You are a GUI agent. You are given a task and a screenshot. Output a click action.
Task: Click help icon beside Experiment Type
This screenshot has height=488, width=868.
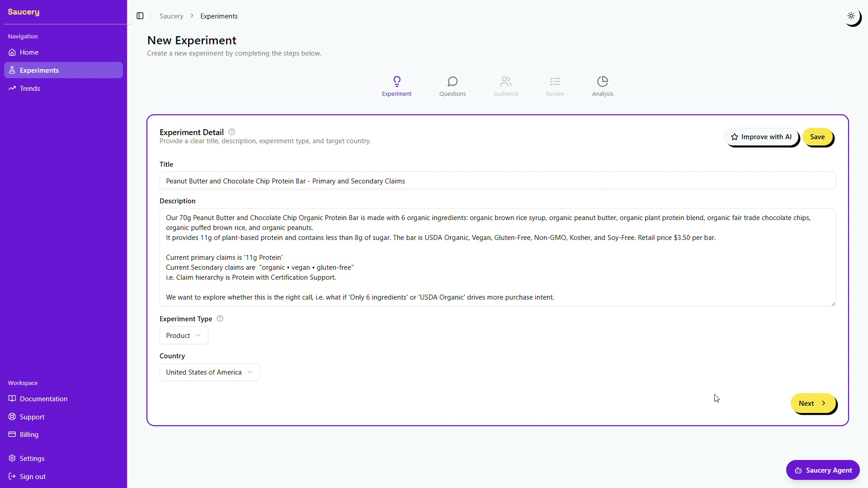(220, 319)
